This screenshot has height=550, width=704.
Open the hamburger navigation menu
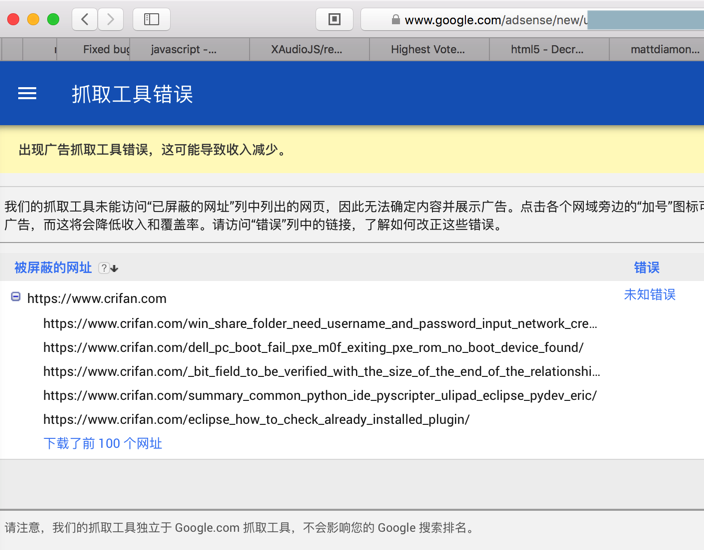point(27,93)
